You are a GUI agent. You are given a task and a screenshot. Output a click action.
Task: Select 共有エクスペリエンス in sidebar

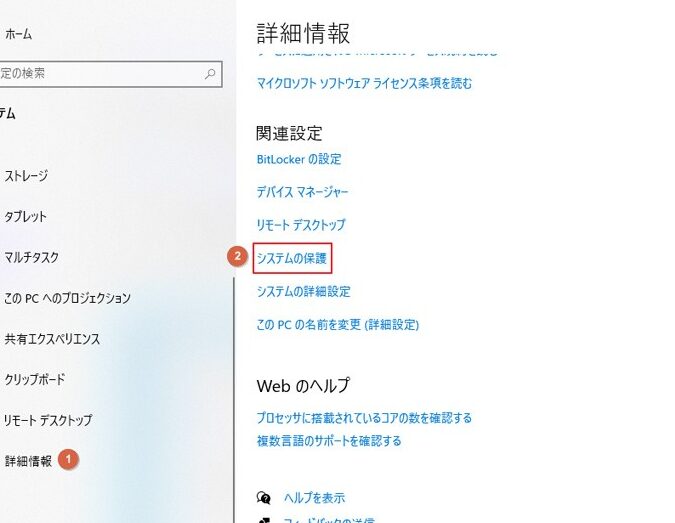pos(52,339)
